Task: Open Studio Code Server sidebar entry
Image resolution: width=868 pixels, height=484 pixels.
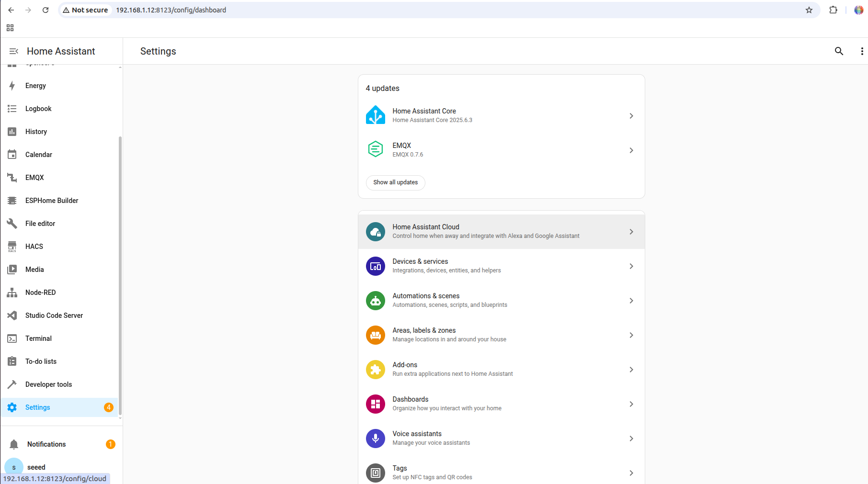Action: pyautogui.click(x=60, y=315)
